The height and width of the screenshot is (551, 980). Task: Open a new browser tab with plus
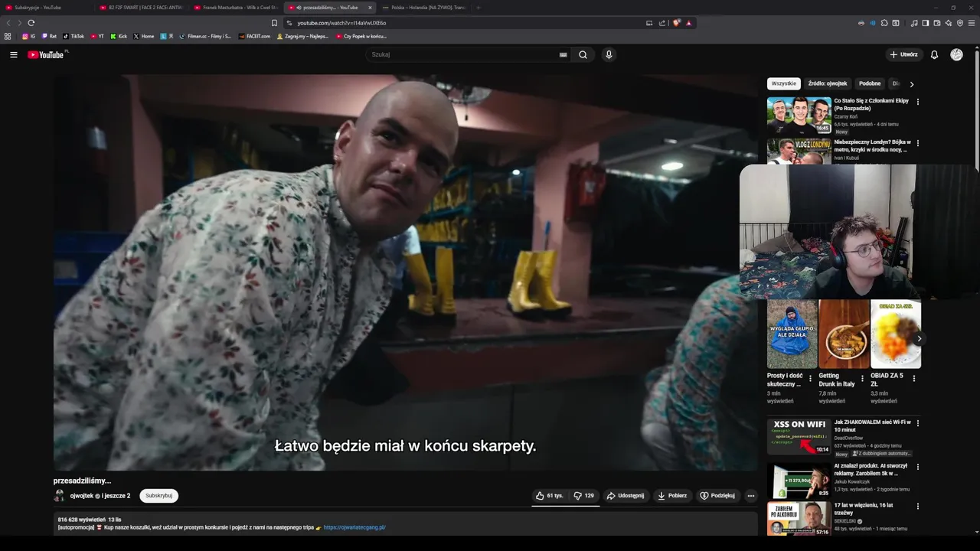click(x=479, y=8)
